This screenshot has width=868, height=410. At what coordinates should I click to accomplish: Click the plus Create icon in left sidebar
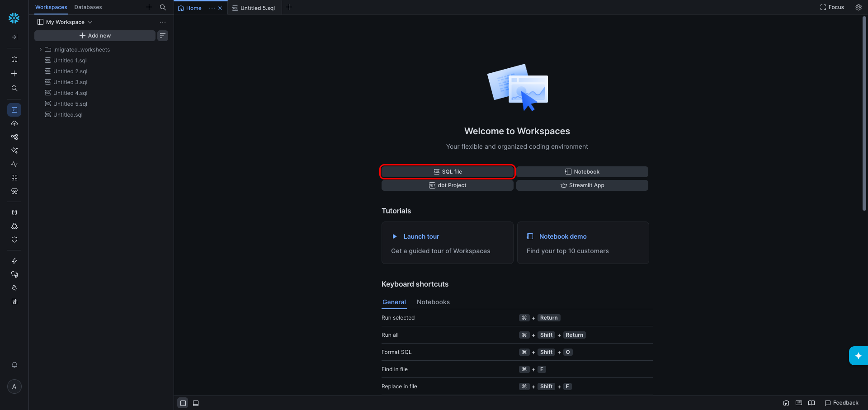[x=14, y=74]
